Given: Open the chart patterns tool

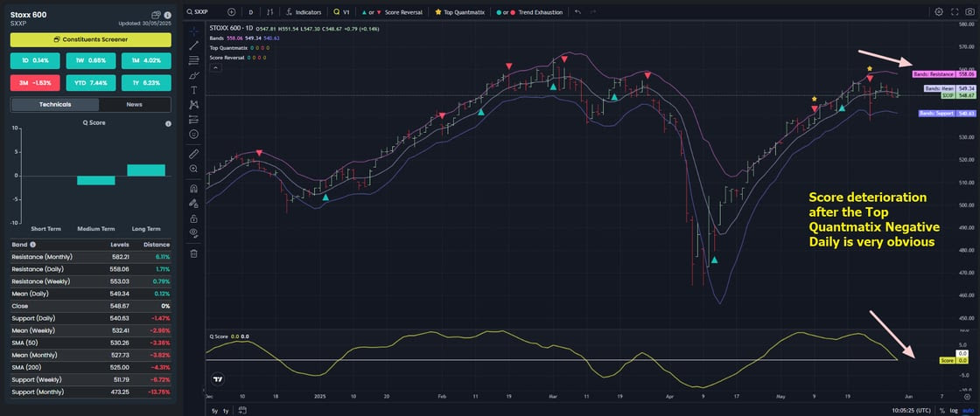Looking at the screenshot, I should (193, 104).
